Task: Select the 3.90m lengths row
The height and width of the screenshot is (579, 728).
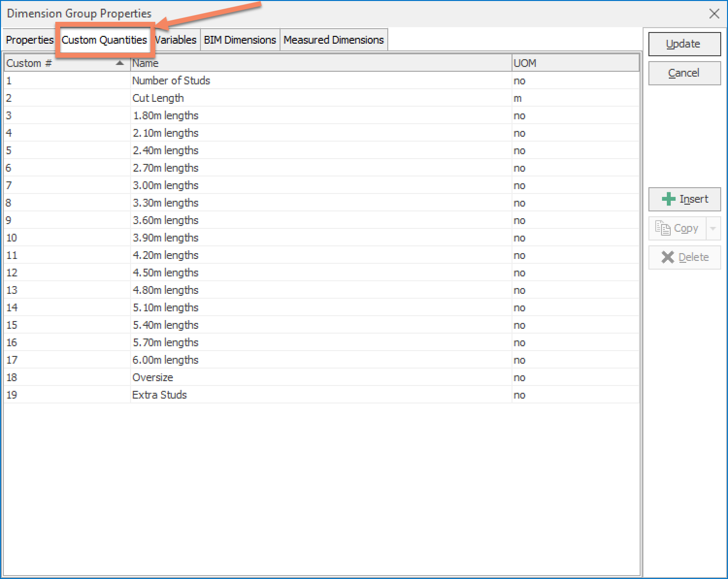Action: tap(322, 238)
